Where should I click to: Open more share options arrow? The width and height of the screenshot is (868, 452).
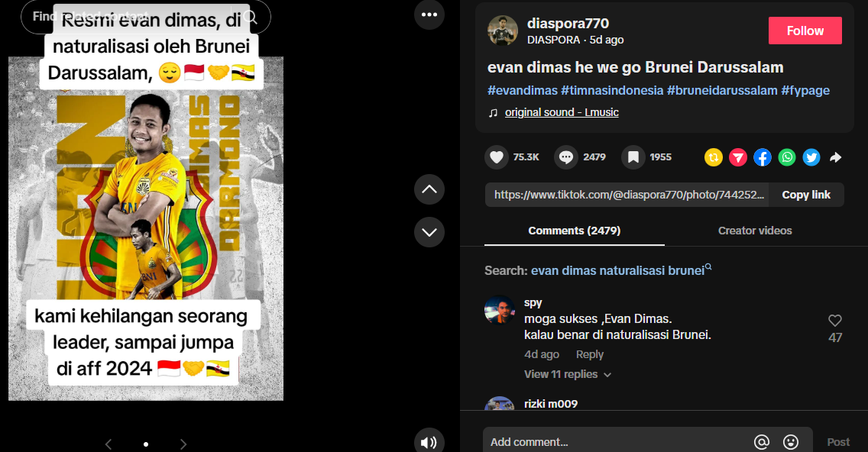(x=835, y=158)
